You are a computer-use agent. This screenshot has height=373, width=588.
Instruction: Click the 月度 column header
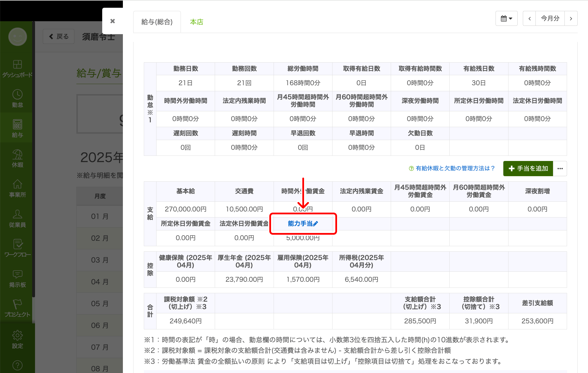click(100, 196)
